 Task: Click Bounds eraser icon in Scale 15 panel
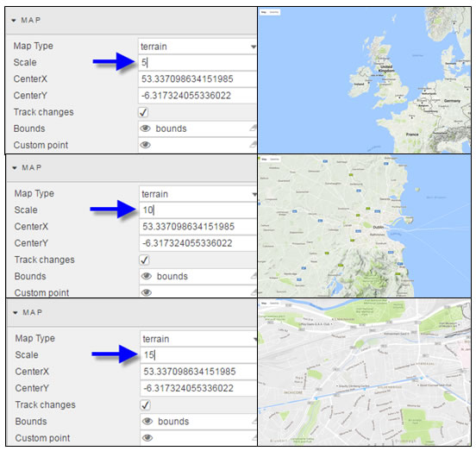point(254,421)
